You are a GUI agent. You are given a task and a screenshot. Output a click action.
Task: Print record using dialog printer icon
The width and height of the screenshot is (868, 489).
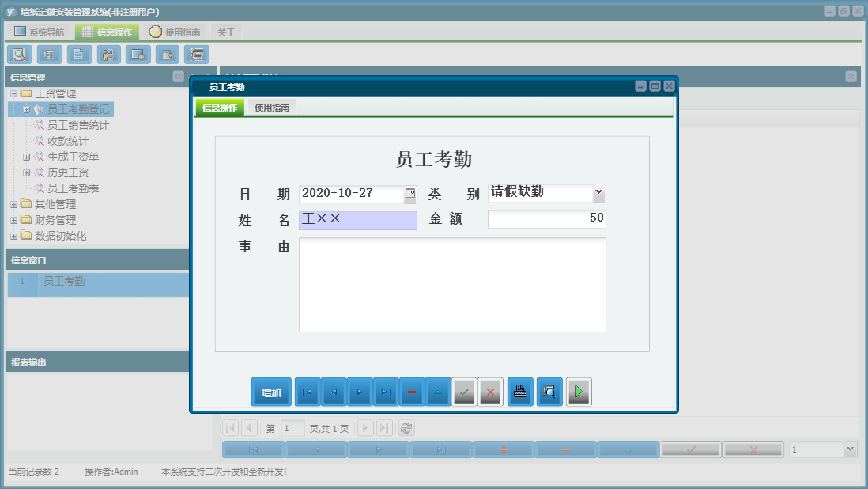[x=520, y=392]
